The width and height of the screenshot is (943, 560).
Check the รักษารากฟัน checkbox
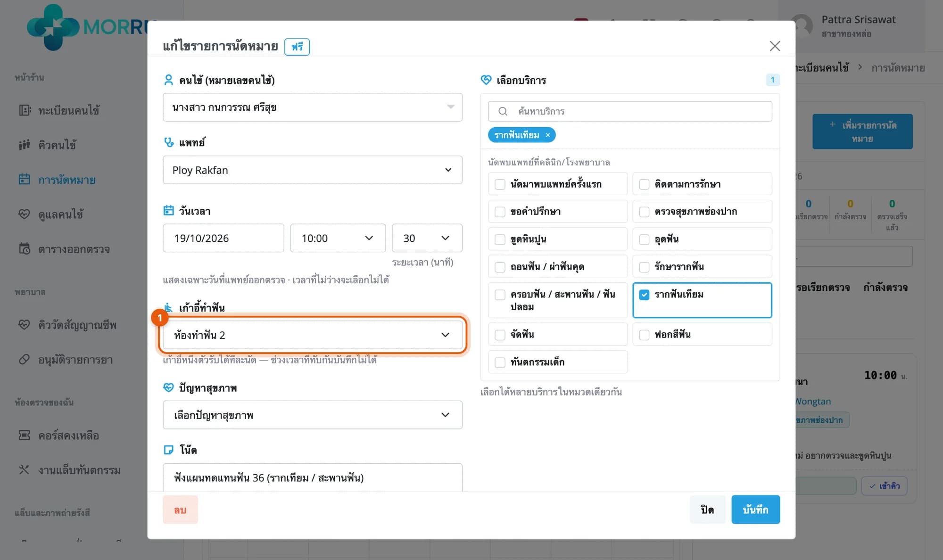click(644, 267)
